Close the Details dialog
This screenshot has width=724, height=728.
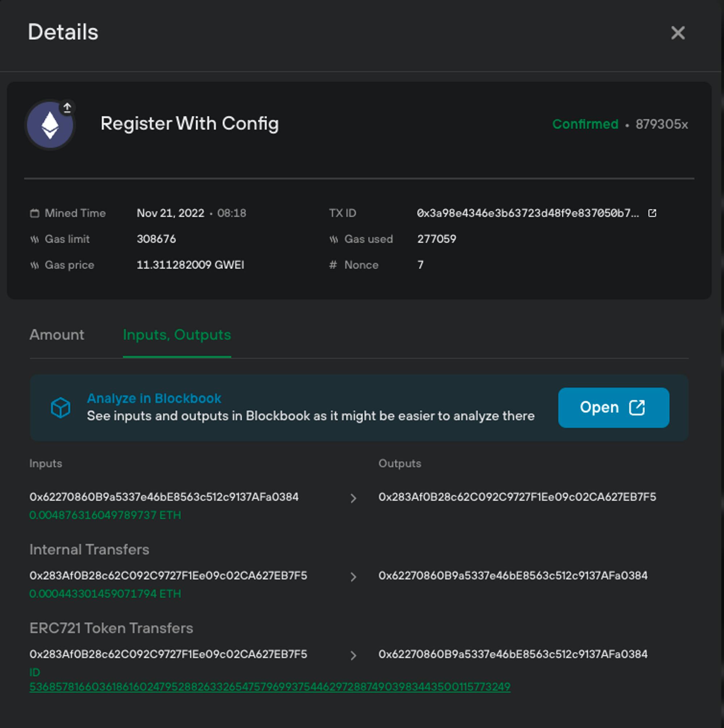(x=678, y=33)
